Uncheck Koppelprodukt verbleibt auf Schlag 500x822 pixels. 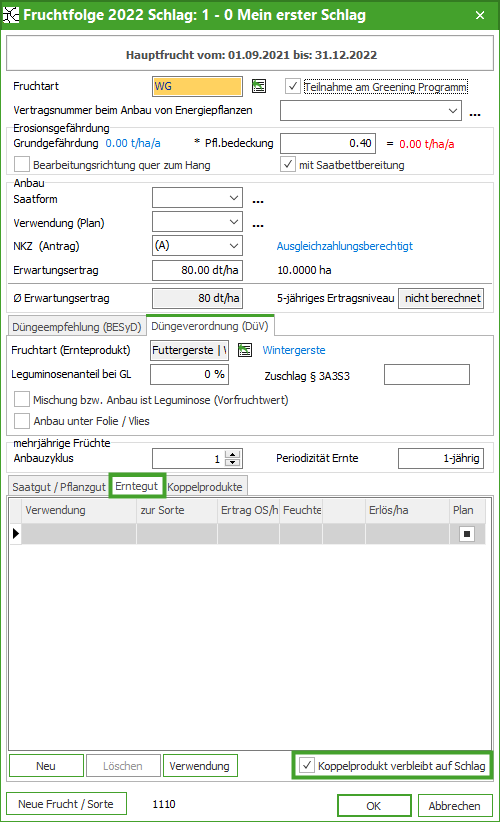click(307, 766)
